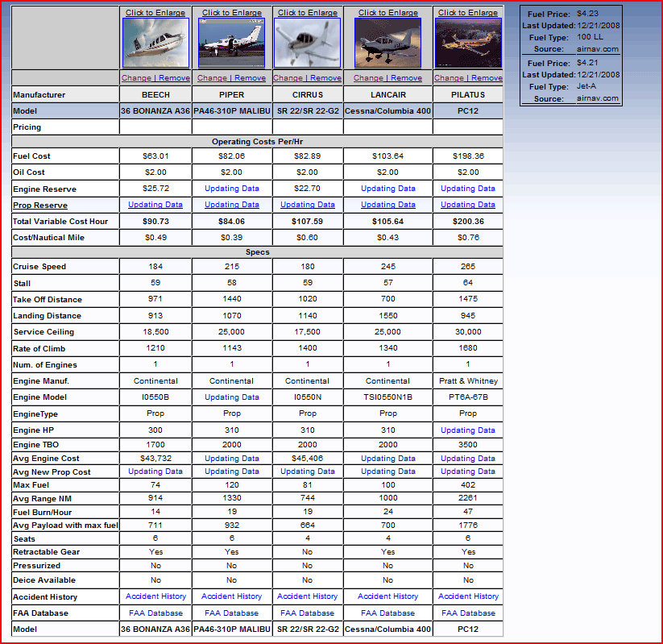Viewport: 663px width, 644px height.
Task: Open the Cirrus SR 22 aircraft picture
Action: (308, 42)
